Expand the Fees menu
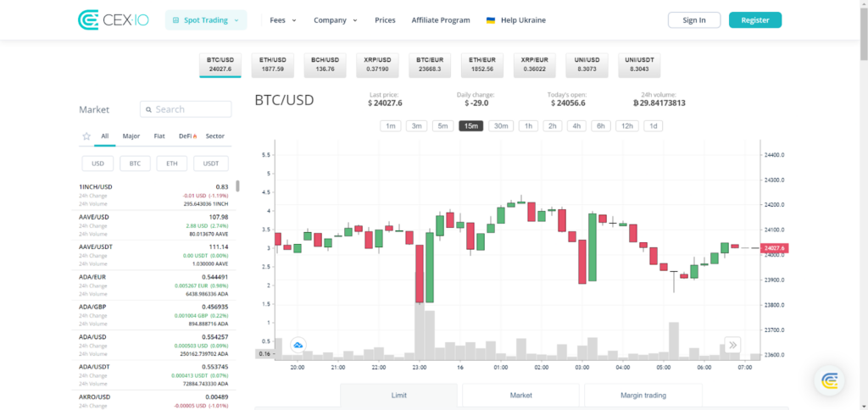This screenshot has height=410, width=868. pos(282,20)
